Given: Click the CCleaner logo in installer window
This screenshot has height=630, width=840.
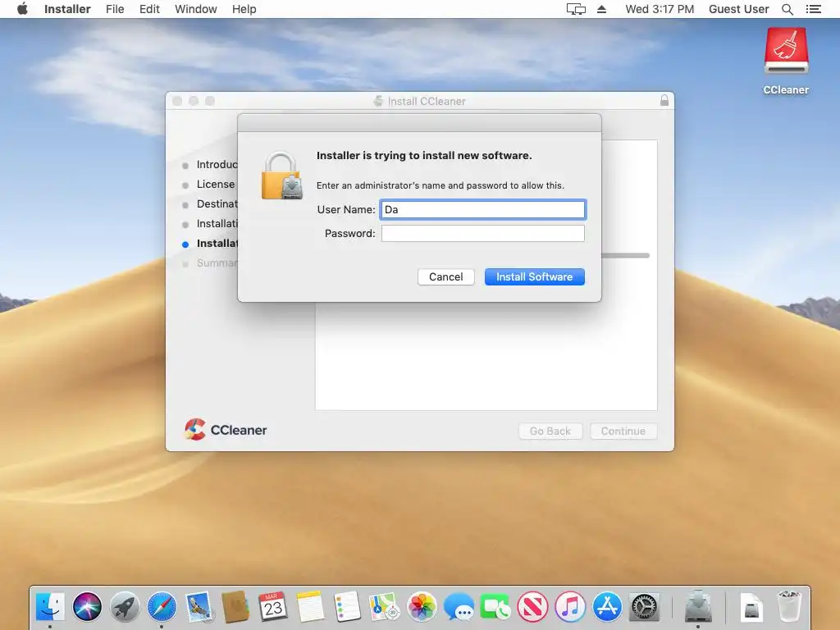Looking at the screenshot, I should (225, 430).
